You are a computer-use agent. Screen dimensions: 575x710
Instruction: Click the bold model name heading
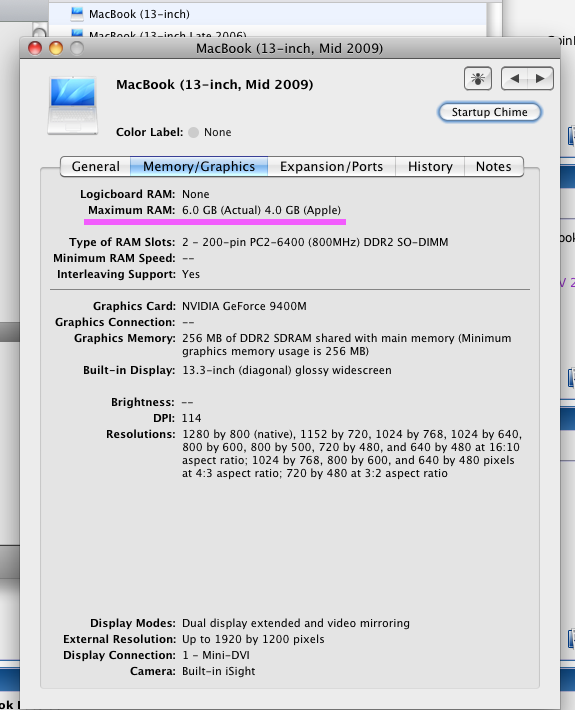coord(215,85)
